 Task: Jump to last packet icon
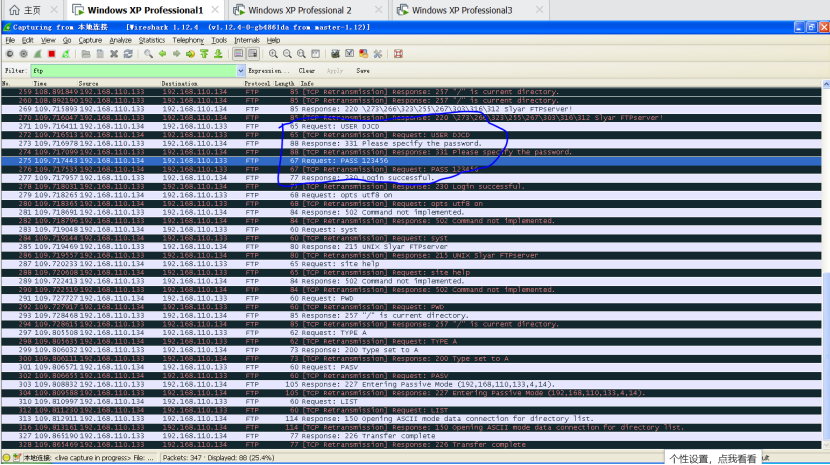(218, 54)
